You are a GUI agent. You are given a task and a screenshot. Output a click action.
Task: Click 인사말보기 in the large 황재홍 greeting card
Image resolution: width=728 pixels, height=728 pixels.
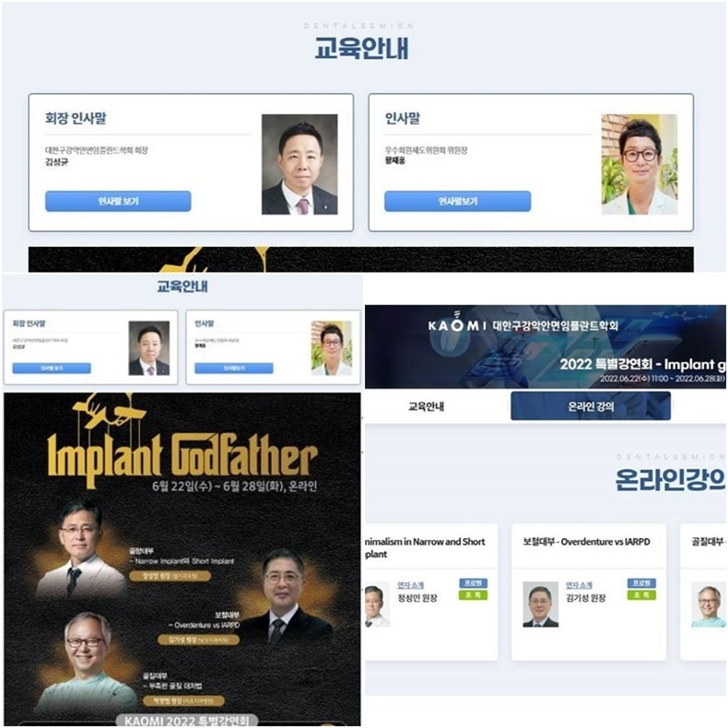457,201
